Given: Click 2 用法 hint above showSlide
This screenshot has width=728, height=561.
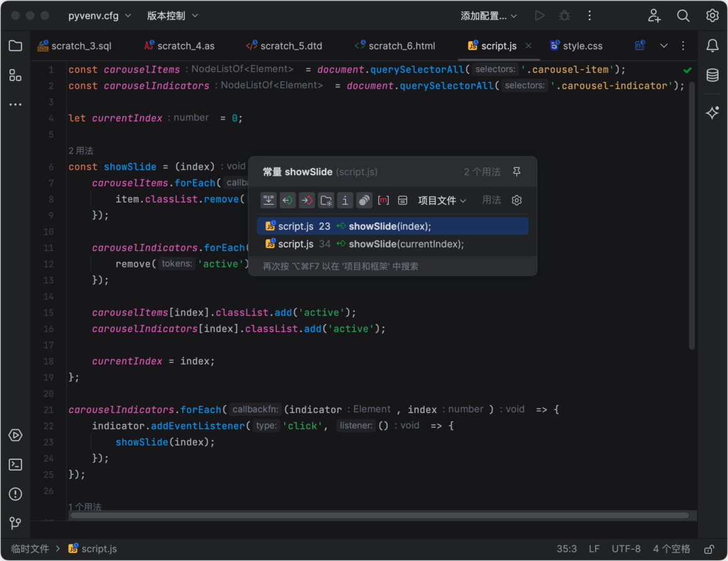Looking at the screenshot, I should [x=81, y=151].
